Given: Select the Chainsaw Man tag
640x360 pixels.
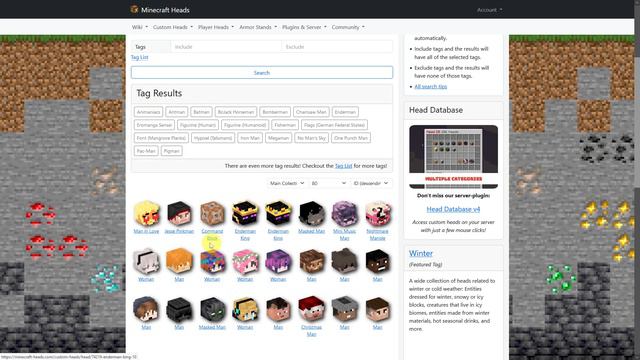Looking at the screenshot, I should point(311,112).
